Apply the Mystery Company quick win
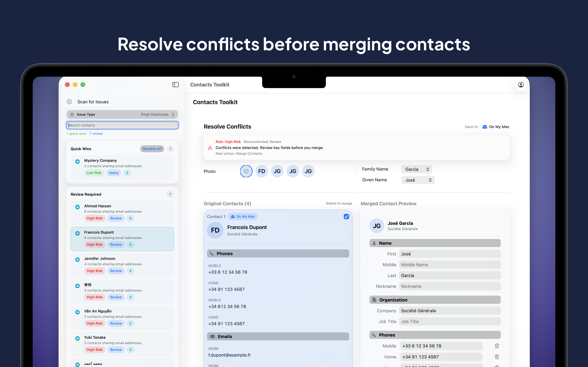 tap(114, 172)
